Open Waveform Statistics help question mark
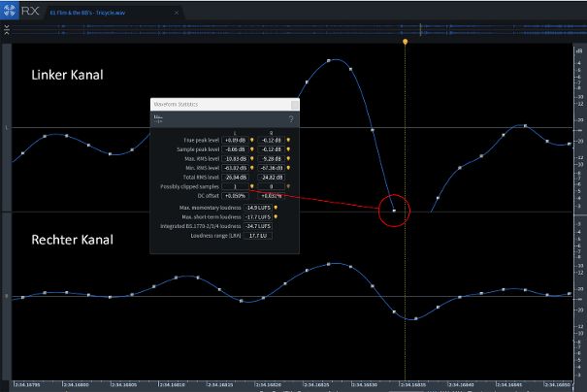The width and height of the screenshot is (587, 392). 290,118
